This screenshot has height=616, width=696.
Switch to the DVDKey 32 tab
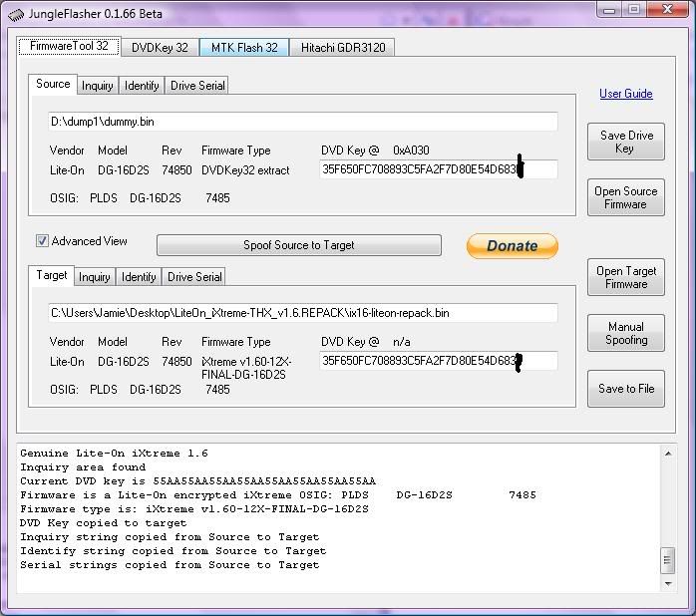[160, 47]
